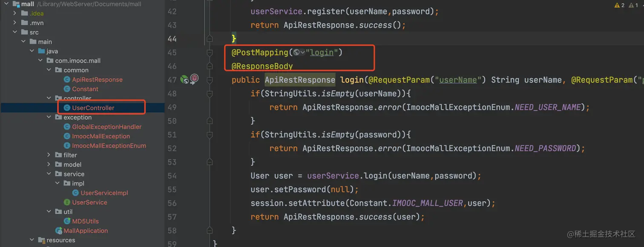Open the dropdown arrow next to the @PostMapping globe
644x247 pixels.
tap(302, 52)
